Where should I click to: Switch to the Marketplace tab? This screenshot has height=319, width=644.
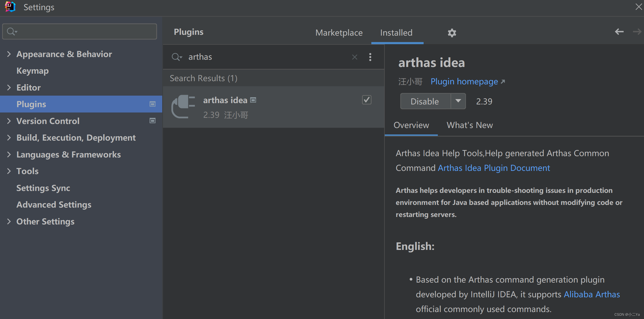[x=339, y=33]
